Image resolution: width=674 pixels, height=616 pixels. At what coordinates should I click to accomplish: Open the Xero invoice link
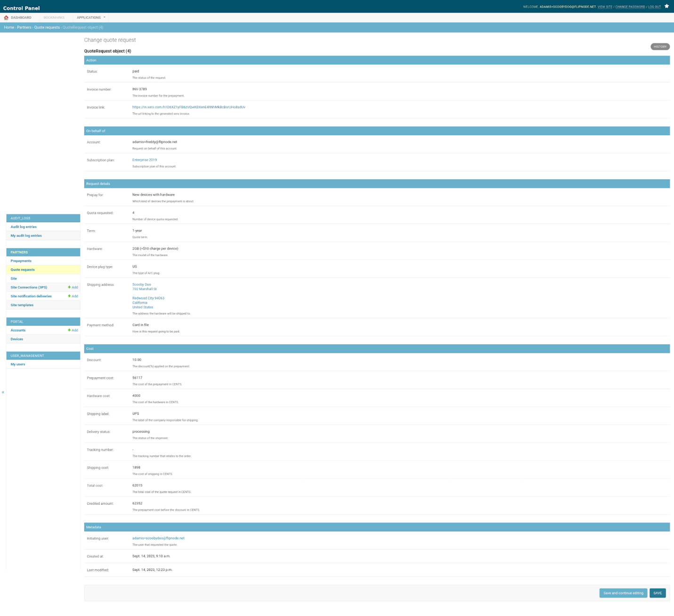(x=188, y=107)
